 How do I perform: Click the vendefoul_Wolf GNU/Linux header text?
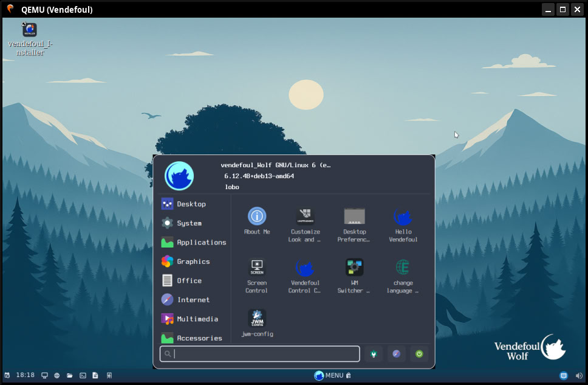pyautogui.click(x=276, y=165)
